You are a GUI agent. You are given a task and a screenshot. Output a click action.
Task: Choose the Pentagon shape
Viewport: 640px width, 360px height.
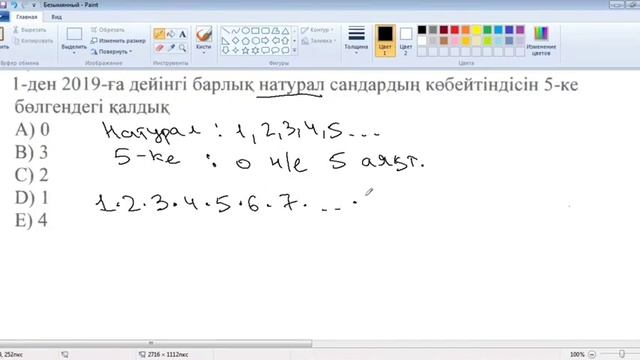click(x=245, y=41)
